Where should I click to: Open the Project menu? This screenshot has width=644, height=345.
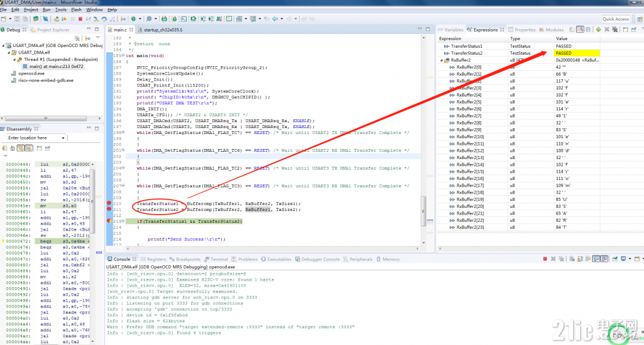point(31,10)
